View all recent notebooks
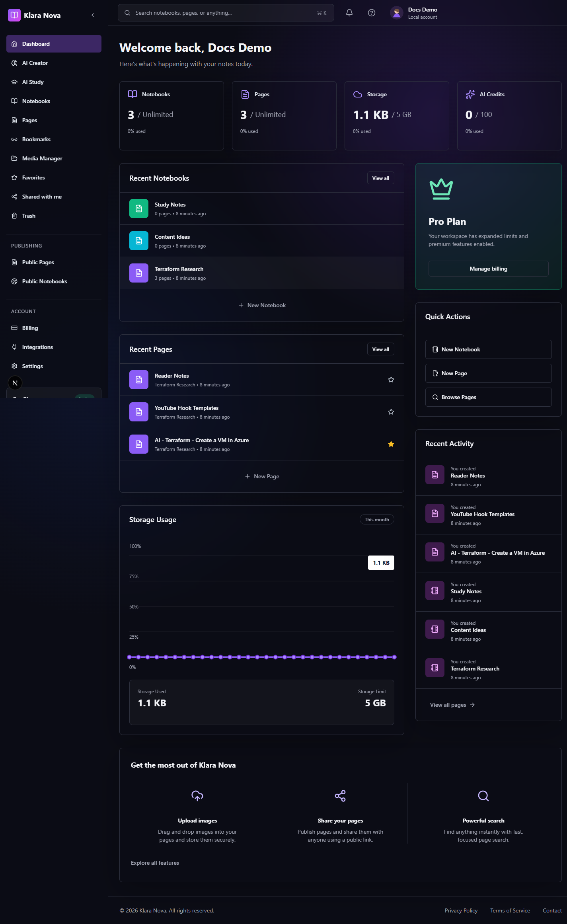This screenshot has height=924, width=567. click(x=381, y=178)
